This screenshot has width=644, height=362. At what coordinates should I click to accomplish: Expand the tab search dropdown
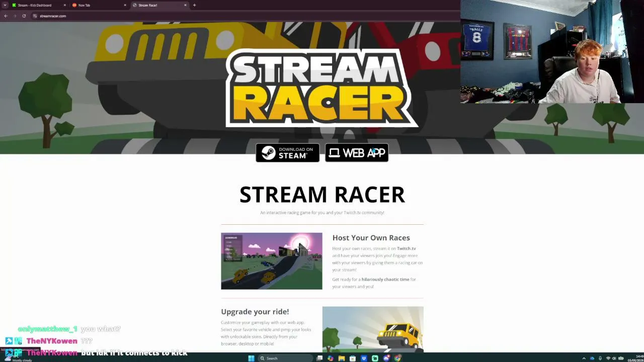[x=5, y=5]
